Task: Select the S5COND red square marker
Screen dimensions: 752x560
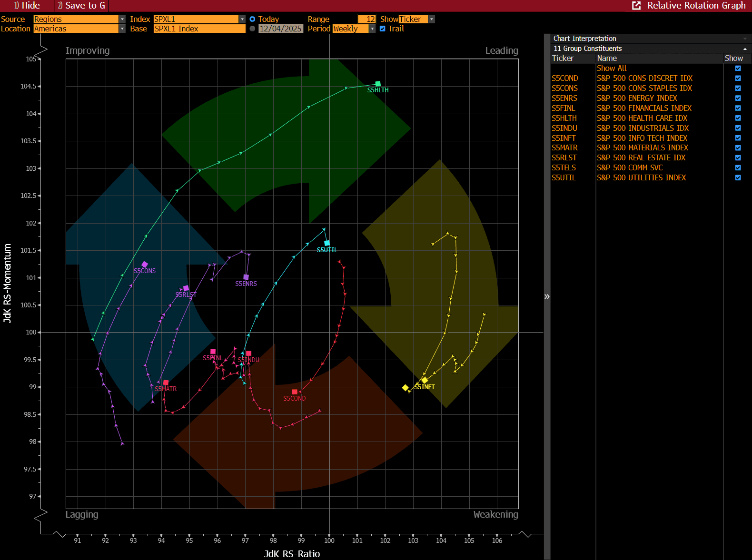Action: 295,392
